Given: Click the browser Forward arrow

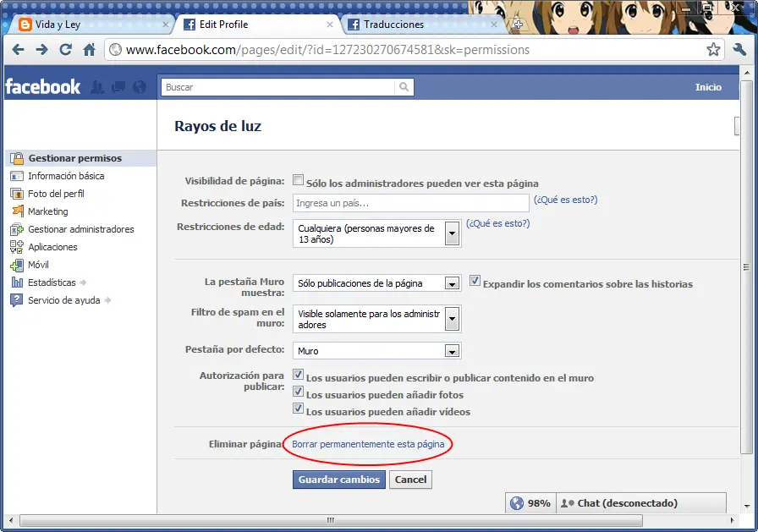Looking at the screenshot, I should click(x=42, y=49).
